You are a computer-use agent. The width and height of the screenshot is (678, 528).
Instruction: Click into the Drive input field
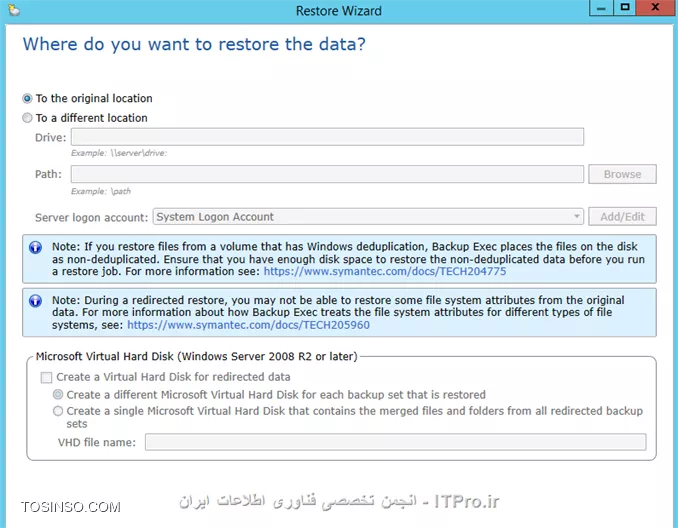click(x=327, y=137)
